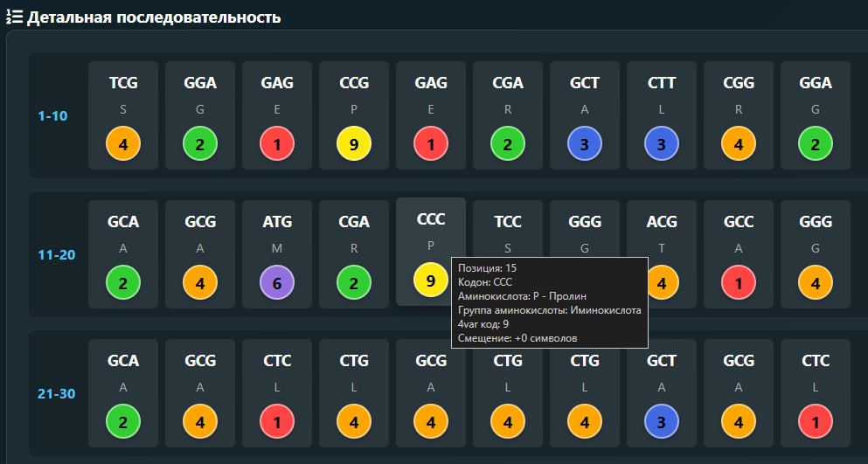Click the CTT leucine codon card
868x464 pixels.
662,96
